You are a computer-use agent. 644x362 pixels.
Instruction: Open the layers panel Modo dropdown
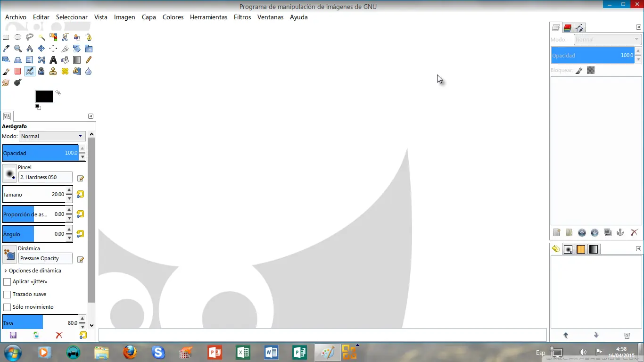click(607, 40)
